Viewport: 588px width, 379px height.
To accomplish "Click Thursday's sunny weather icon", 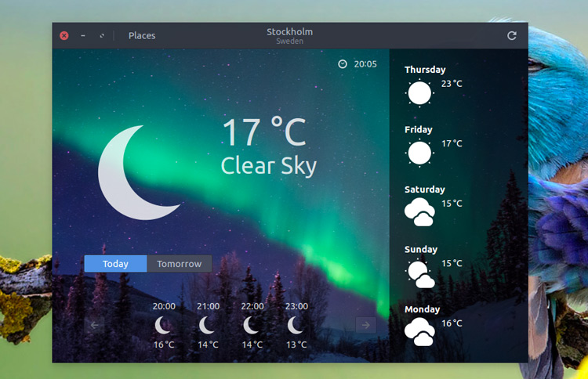I will pyautogui.click(x=419, y=93).
